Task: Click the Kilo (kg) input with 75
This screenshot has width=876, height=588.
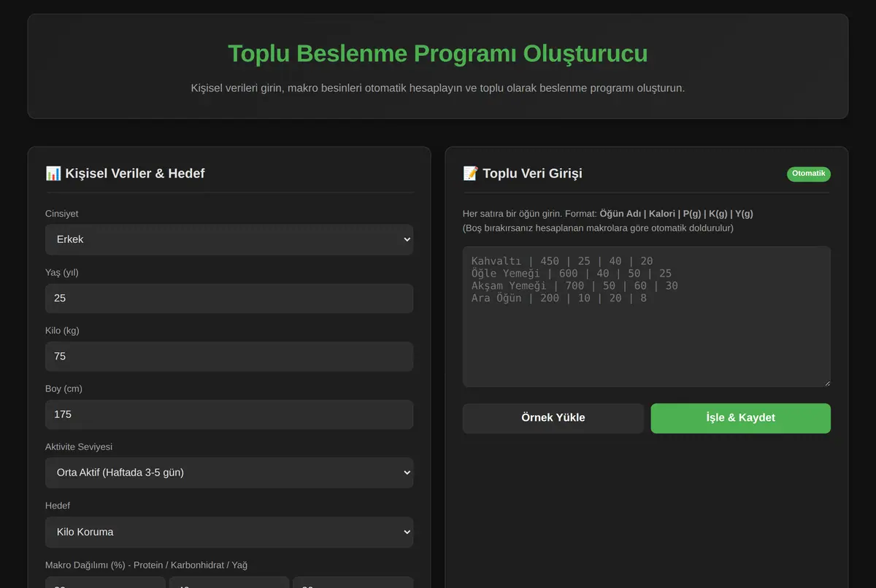Action: pos(229,356)
